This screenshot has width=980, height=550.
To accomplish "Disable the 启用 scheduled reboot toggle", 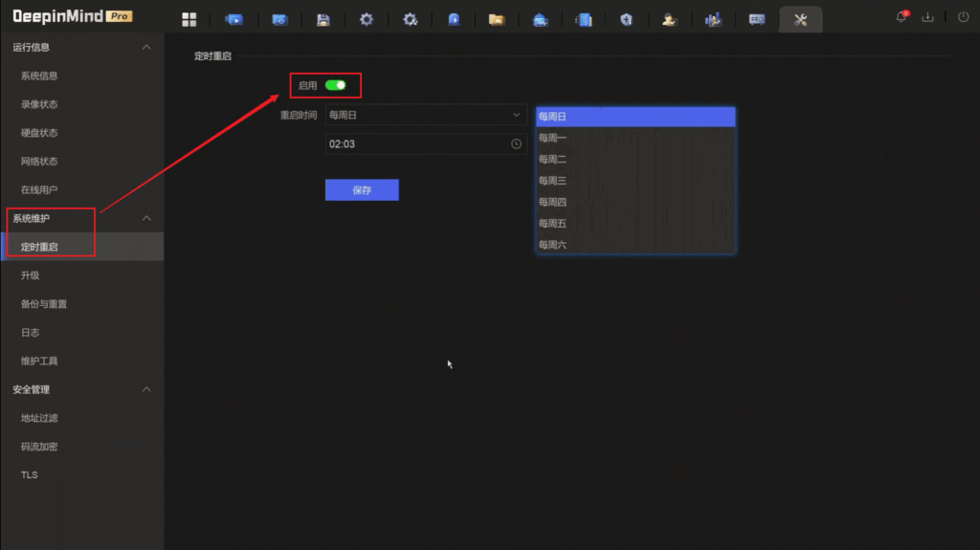I will pyautogui.click(x=335, y=85).
